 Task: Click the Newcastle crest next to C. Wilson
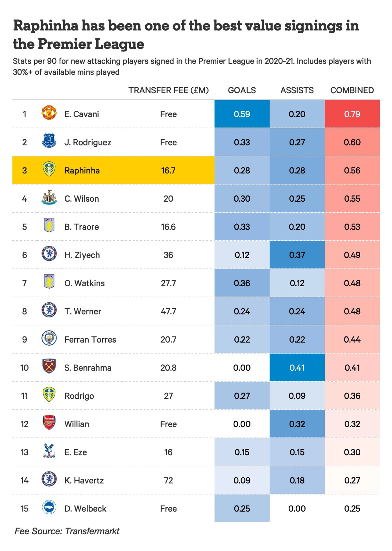tap(49, 197)
